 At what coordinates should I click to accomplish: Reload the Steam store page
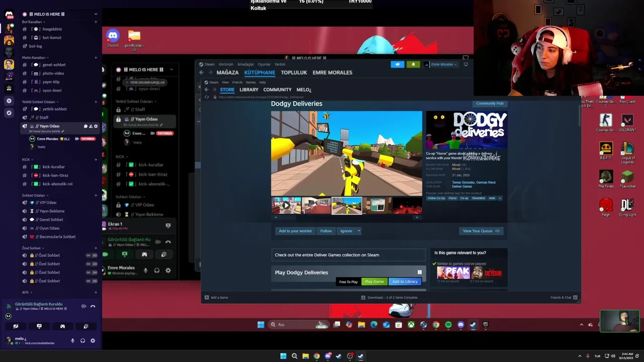coord(206,97)
